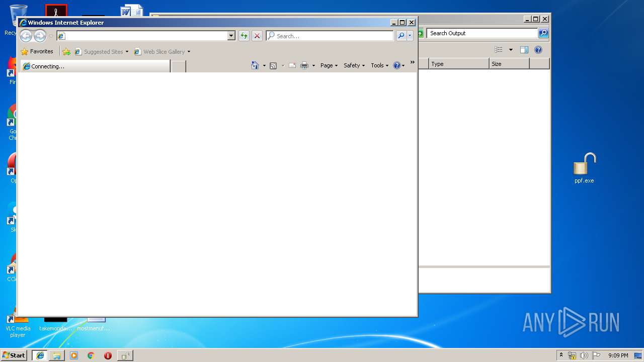Focus the Internet Explorer Search box
Screen dimensions: 644x362
click(330, 36)
